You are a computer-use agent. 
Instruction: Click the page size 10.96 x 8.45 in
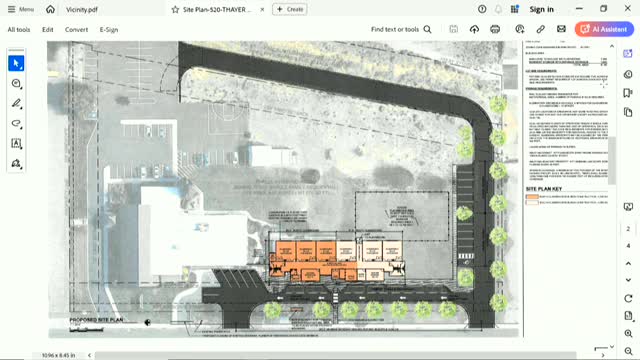coord(58,355)
